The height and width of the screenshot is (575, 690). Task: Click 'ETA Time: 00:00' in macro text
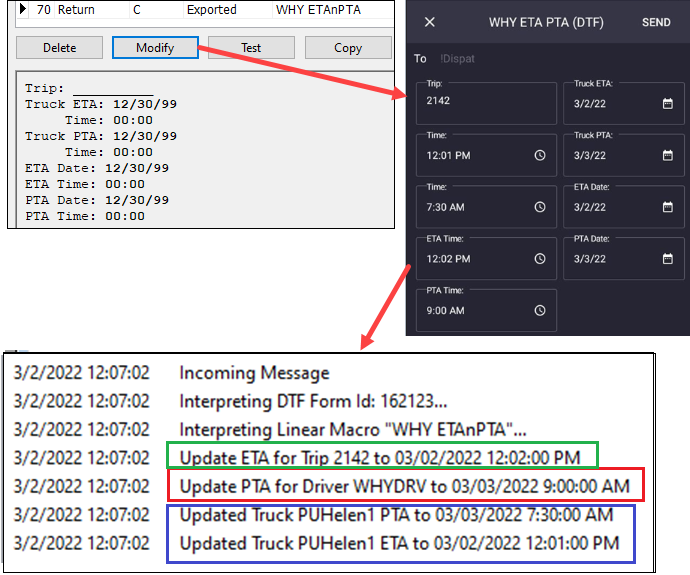click(x=85, y=184)
